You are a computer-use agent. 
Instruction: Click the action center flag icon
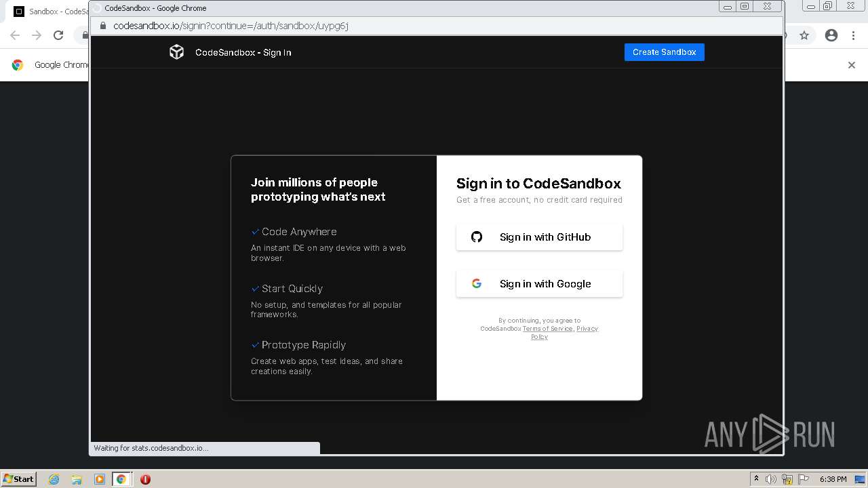804,479
